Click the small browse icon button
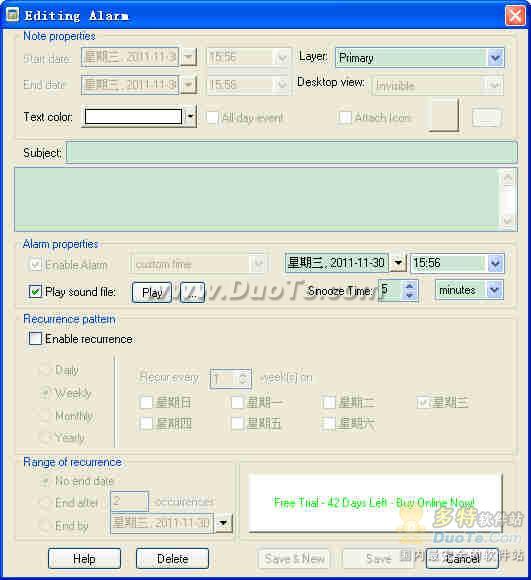 coord(487,118)
